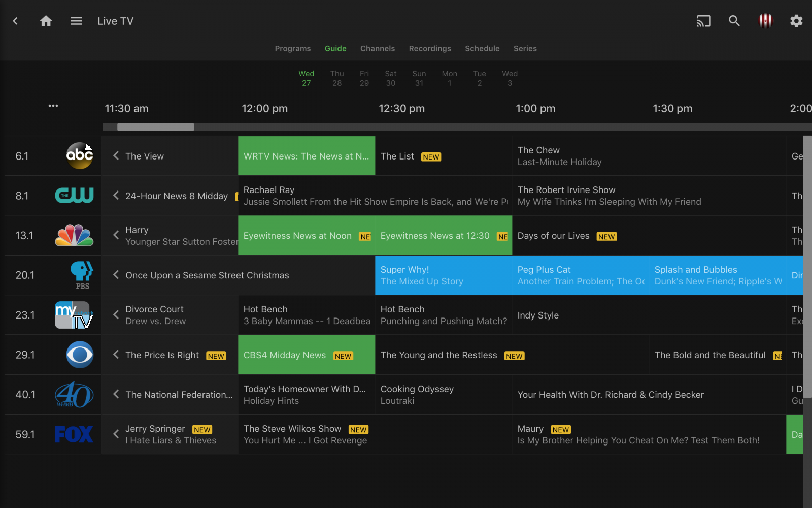Screen dimensions: 812x508
Task: Open Once Upon a Sesame Street Christmas
Action: point(239,275)
